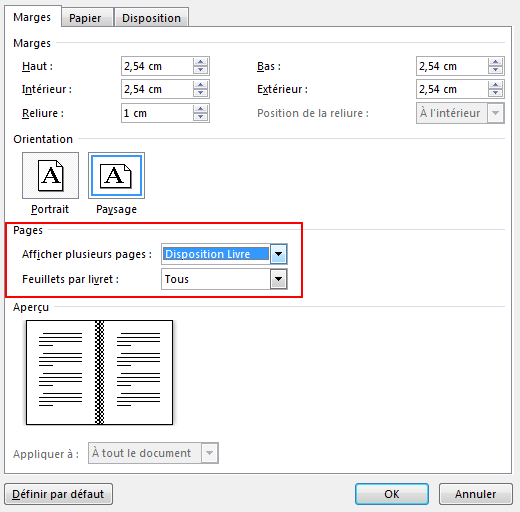Click the book layout preview thumbnail
The image size is (520, 512).
[x=100, y=372]
